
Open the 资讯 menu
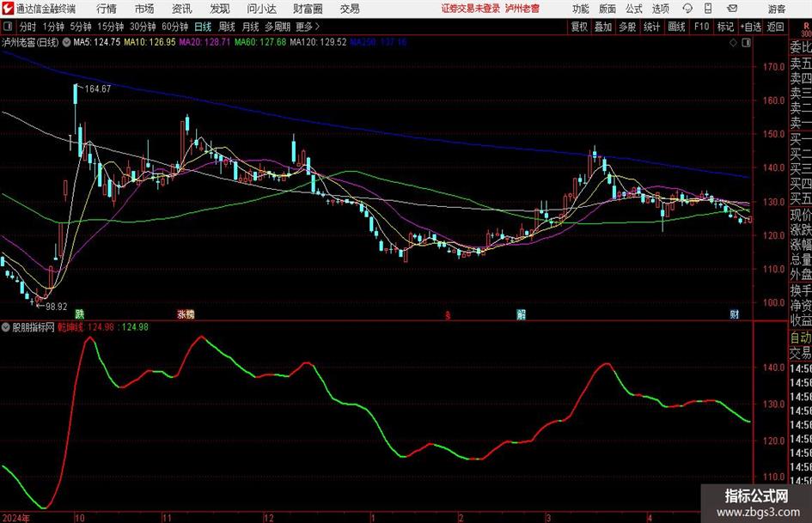pyautogui.click(x=181, y=9)
